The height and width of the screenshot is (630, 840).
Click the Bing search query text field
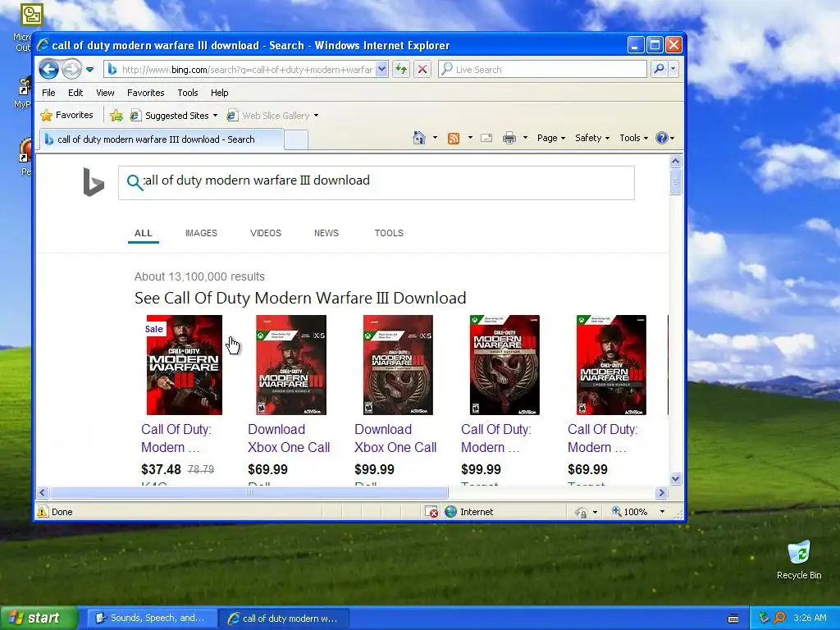(376, 183)
